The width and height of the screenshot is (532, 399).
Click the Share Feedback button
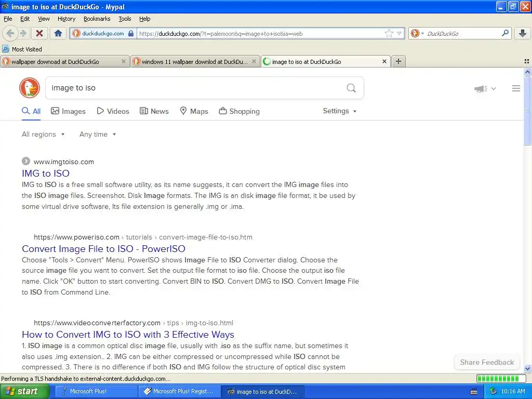click(x=487, y=362)
